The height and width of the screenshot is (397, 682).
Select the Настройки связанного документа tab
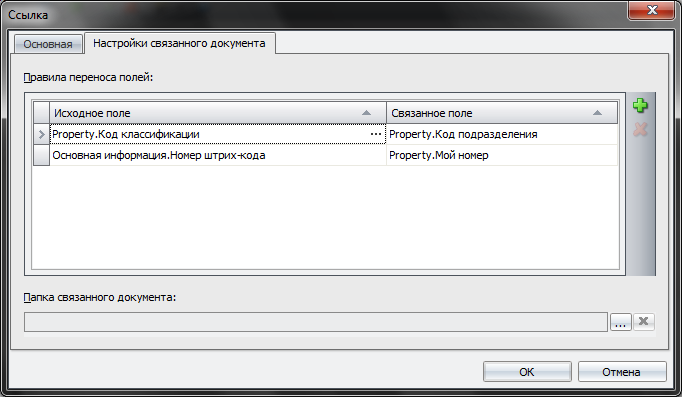tap(179, 43)
